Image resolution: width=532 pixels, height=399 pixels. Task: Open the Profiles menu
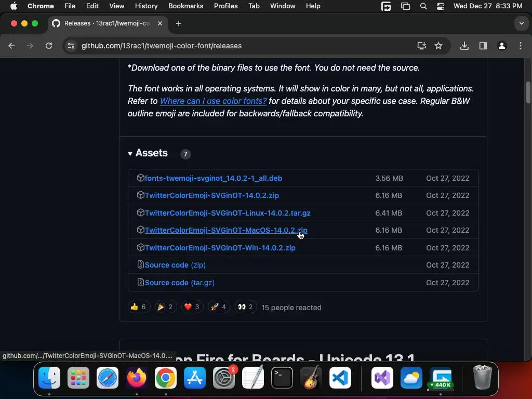pos(225,6)
